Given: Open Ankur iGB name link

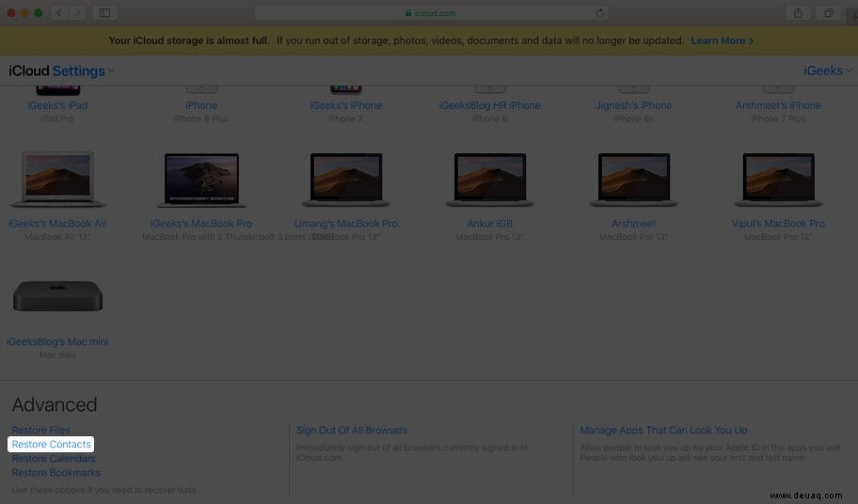Looking at the screenshot, I should (490, 223).
